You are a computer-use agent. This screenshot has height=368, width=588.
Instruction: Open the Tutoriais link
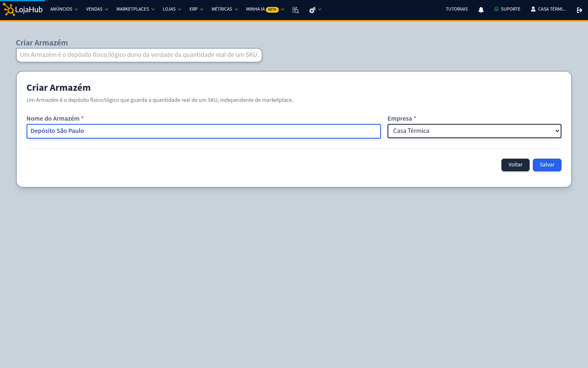[457, 9]
